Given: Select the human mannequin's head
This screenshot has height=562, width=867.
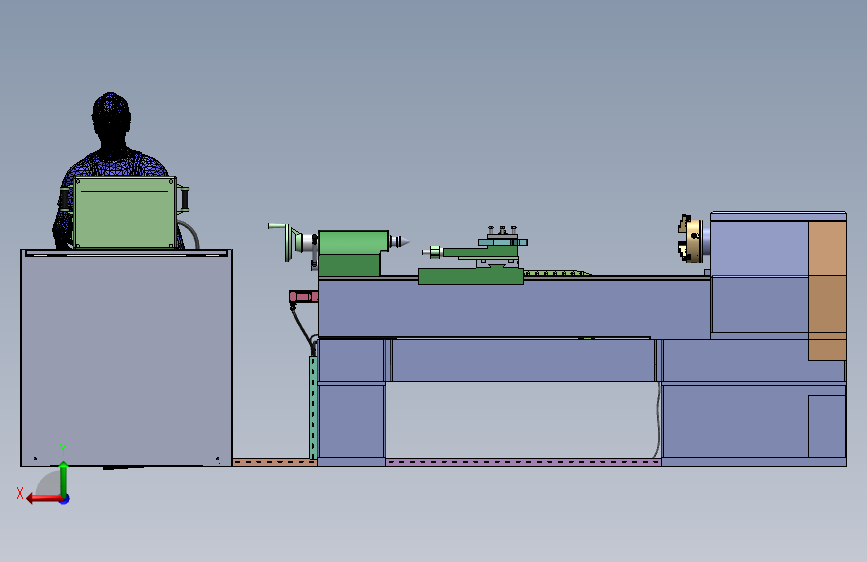Looking at the screenshot, I should tap(111, 118).
